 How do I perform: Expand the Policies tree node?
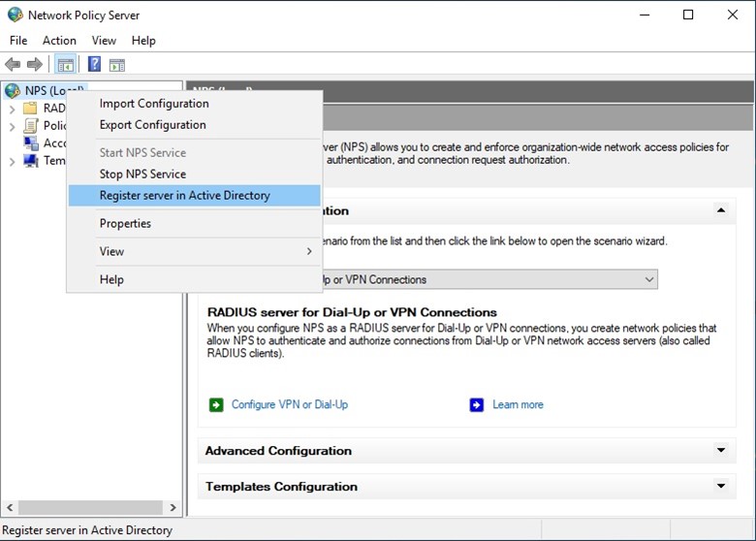coord(12,127)
